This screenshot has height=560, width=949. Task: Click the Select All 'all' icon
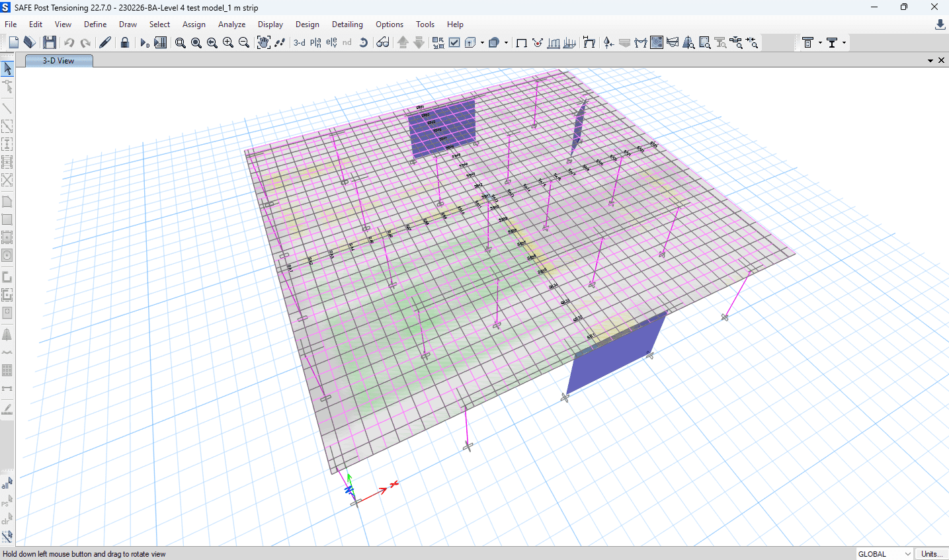[7, 484]
